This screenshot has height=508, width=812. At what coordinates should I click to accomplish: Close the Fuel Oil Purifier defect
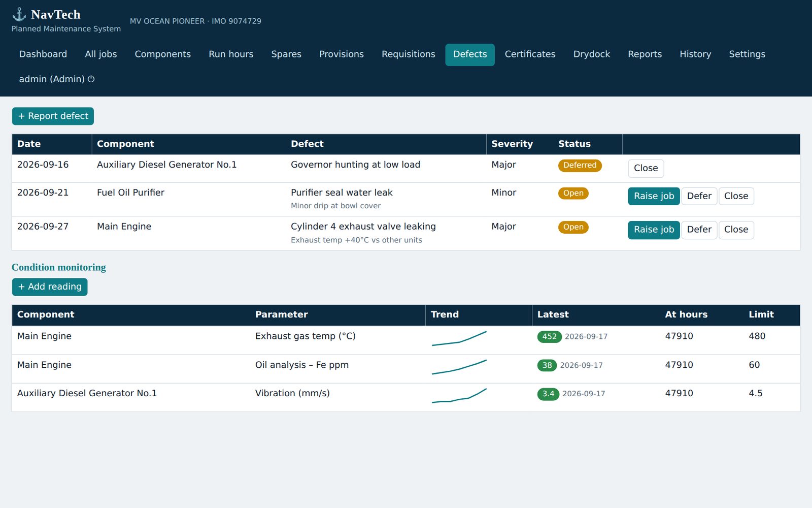click(x=736, y=196)
